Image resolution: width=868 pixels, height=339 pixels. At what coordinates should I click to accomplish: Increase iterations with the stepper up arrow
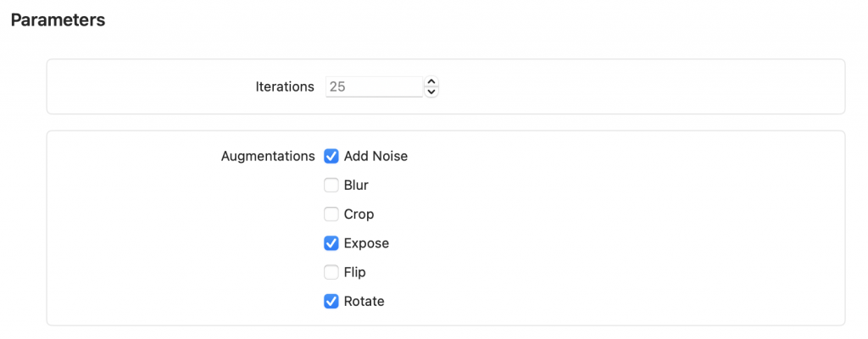(431, 82)
